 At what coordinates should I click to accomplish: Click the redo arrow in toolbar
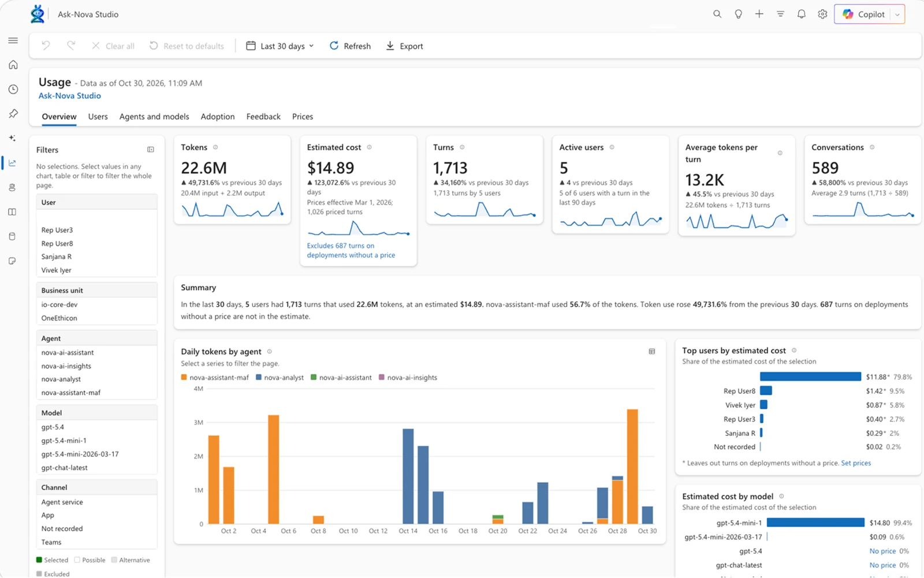71,46
